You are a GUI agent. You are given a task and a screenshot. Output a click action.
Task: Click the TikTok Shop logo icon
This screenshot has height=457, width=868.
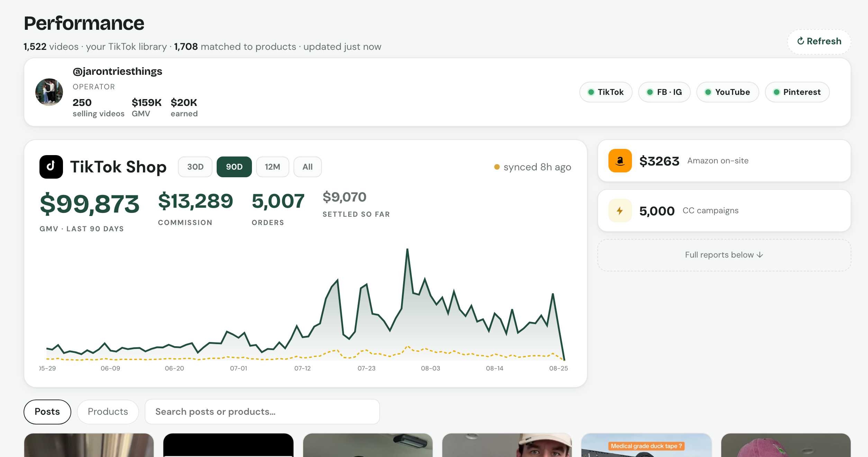[x=51, y=167]
